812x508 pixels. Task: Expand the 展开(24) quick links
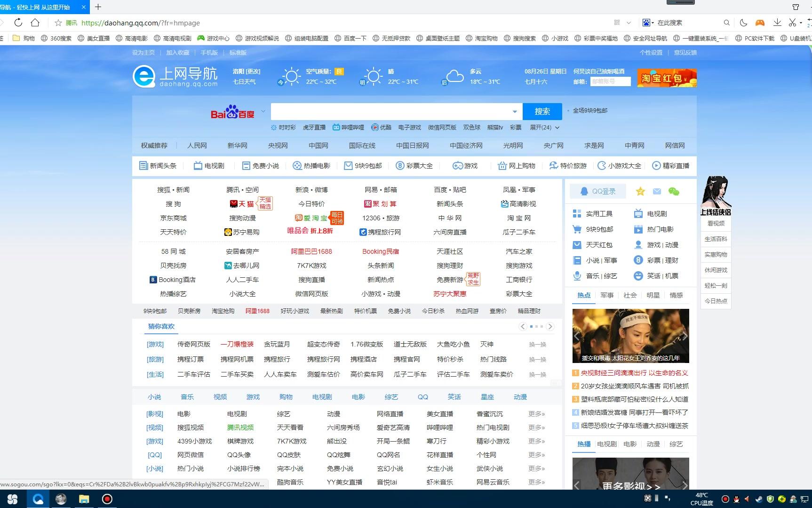[545, 128]
